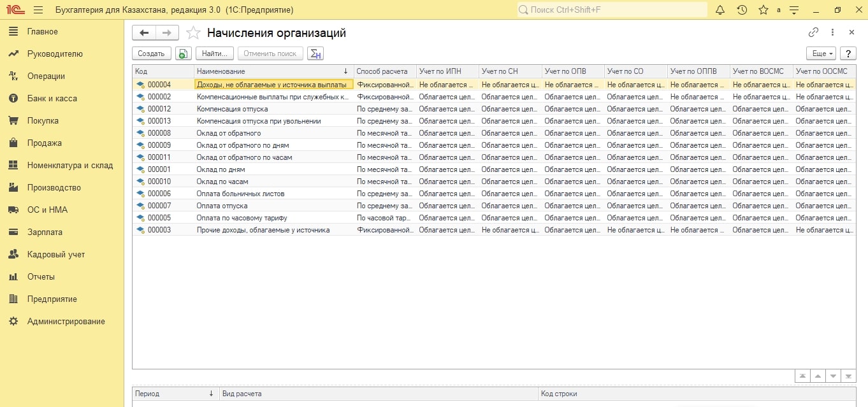Image resolution: width=868 pixels, height=407 pixels.
Task: Copy link to this page icon
Action: (x=813, y=32)
